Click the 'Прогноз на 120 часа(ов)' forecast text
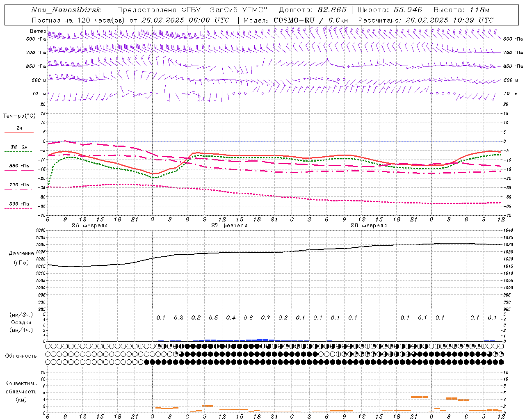The width and height of the screenshot is (525, 420). click(x=79, y=20)
